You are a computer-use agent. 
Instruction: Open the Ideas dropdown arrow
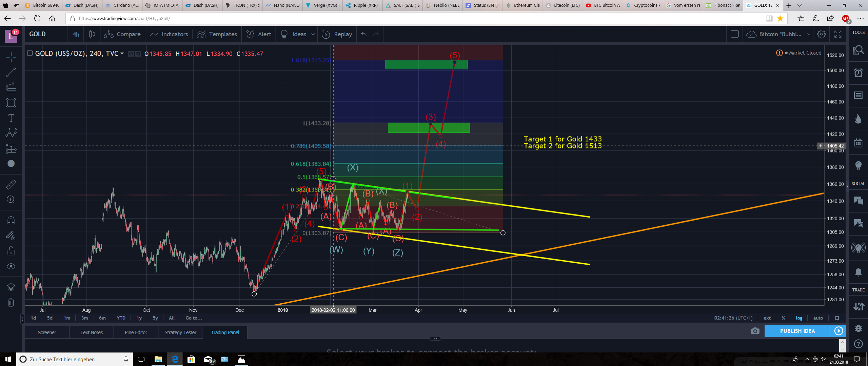[313, 34]
